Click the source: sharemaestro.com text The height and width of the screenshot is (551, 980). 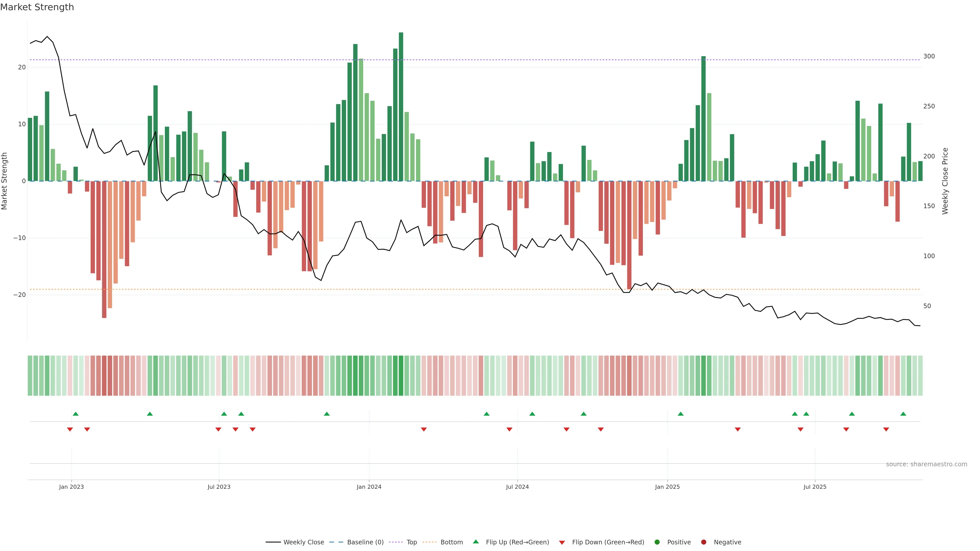(x=926, y=464)
